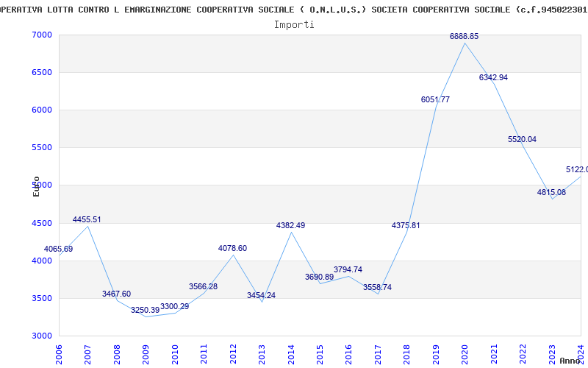The image size is (588, 368).
Task: Select the 3467.60 data label
Action: tap(116, 294)
